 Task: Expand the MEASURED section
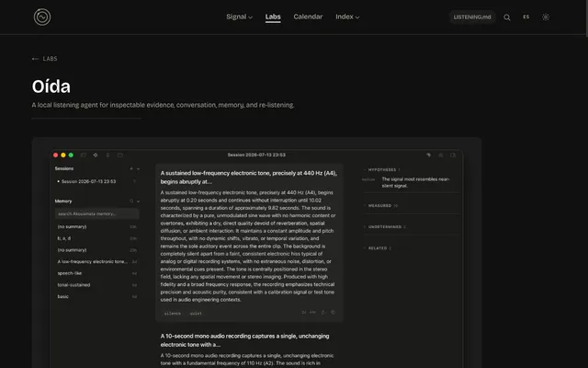(379, 206)
